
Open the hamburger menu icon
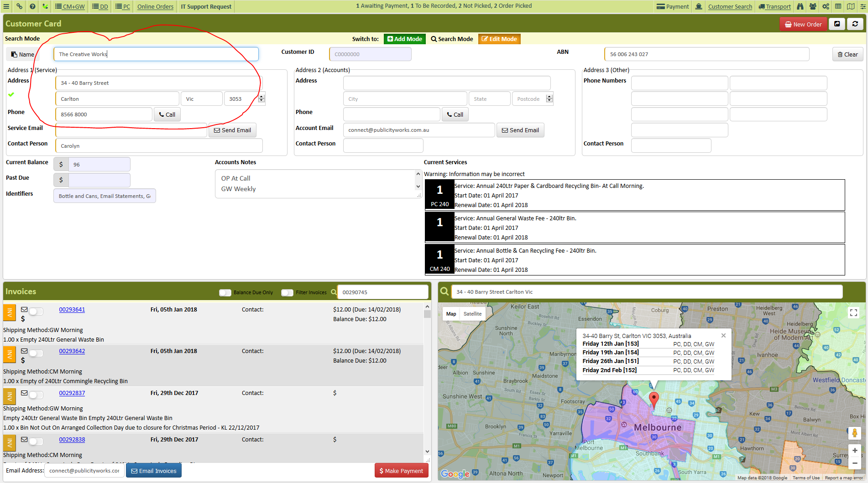coord(6,6)
